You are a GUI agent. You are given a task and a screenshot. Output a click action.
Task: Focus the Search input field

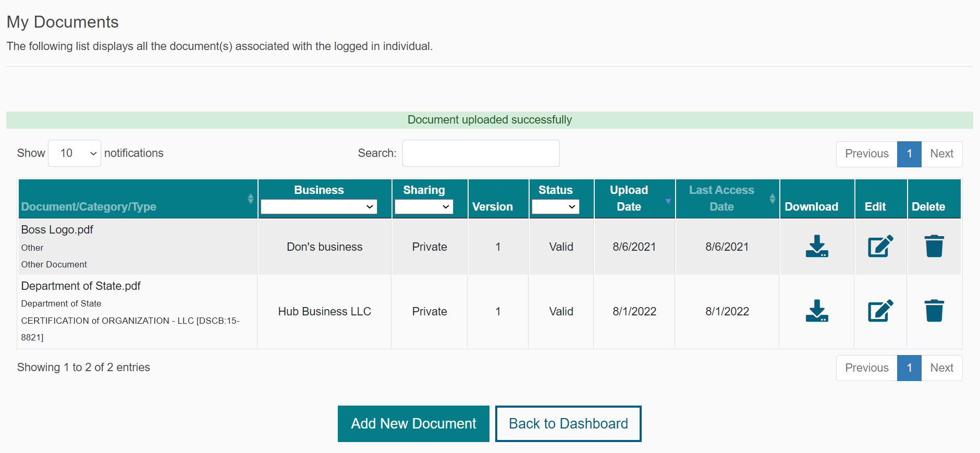coord(481,153)
